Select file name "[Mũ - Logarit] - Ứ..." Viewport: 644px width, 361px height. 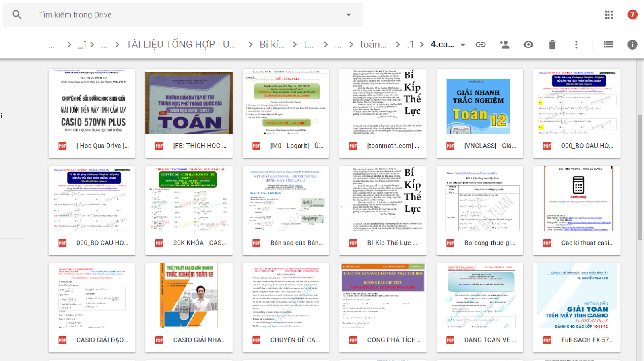pyautogui.click(x=297, y=146)
